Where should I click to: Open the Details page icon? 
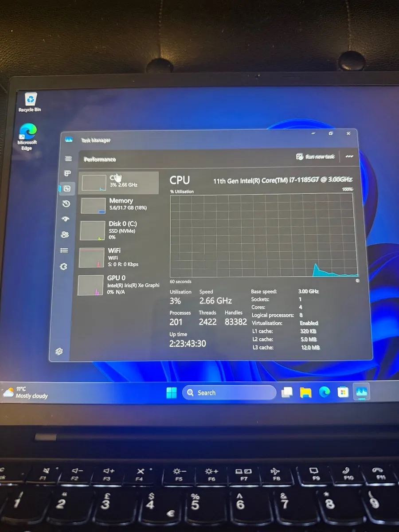[x=64, y=250]
